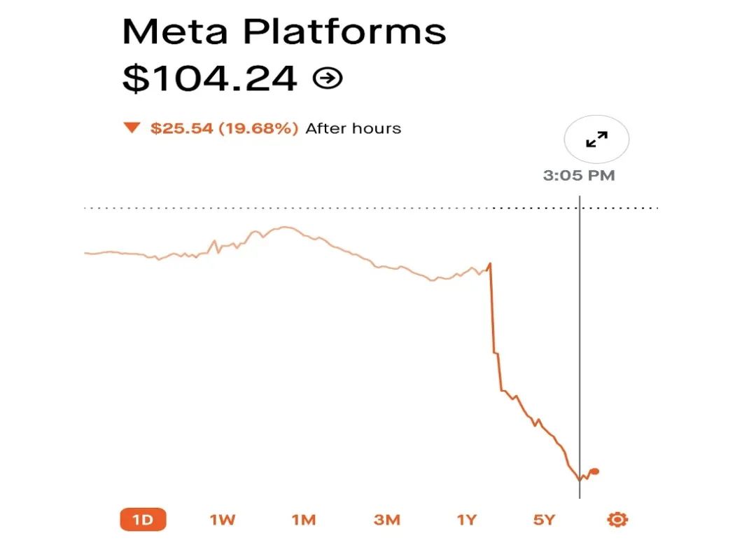This screenshot has height=552, width=756.
Task: Click the steep drop on the chart line
Action: (492, 315)
